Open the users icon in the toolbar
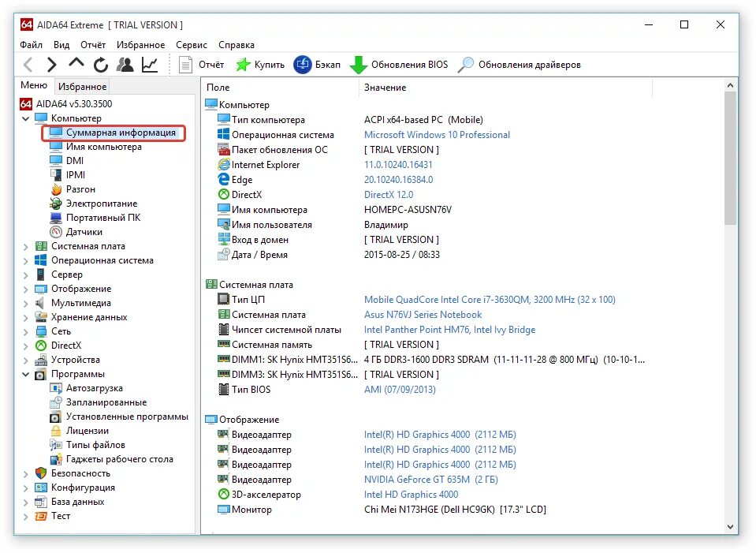 click(125, 64)
